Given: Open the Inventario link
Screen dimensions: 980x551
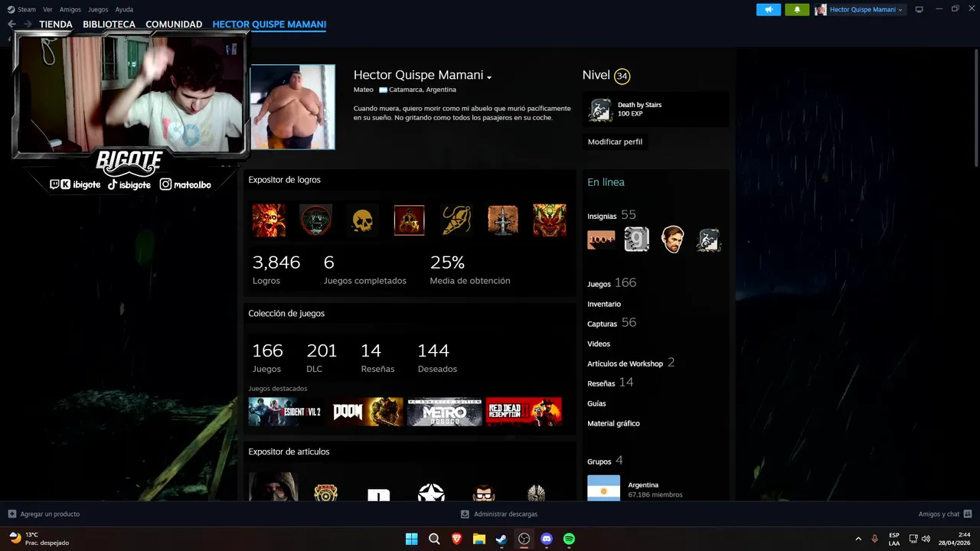Looking at the screenshot, I should pos(604,304).
